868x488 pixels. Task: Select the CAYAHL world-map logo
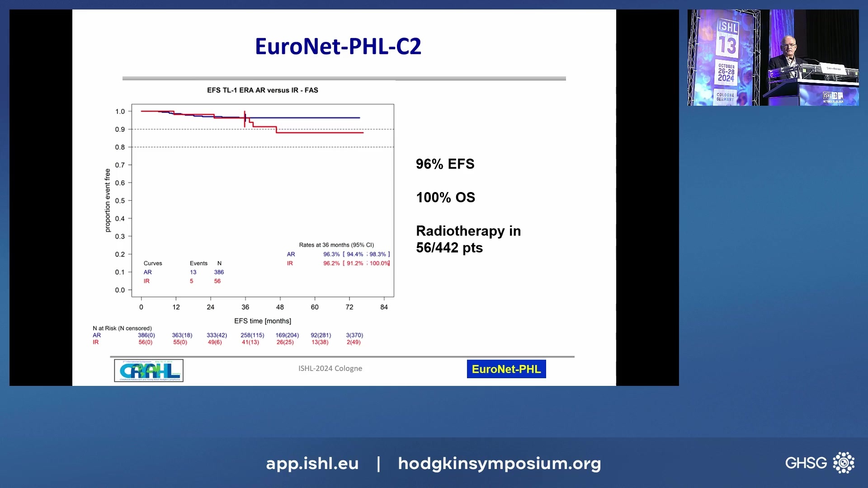click(x=148, y=371)
